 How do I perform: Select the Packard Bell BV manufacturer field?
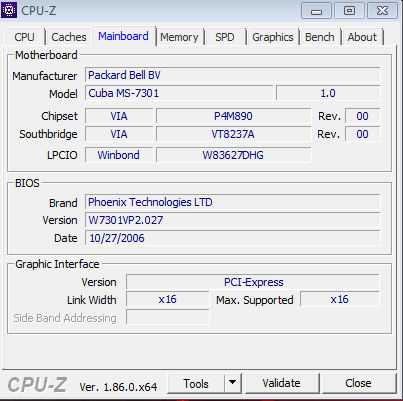tap(232, 75)
